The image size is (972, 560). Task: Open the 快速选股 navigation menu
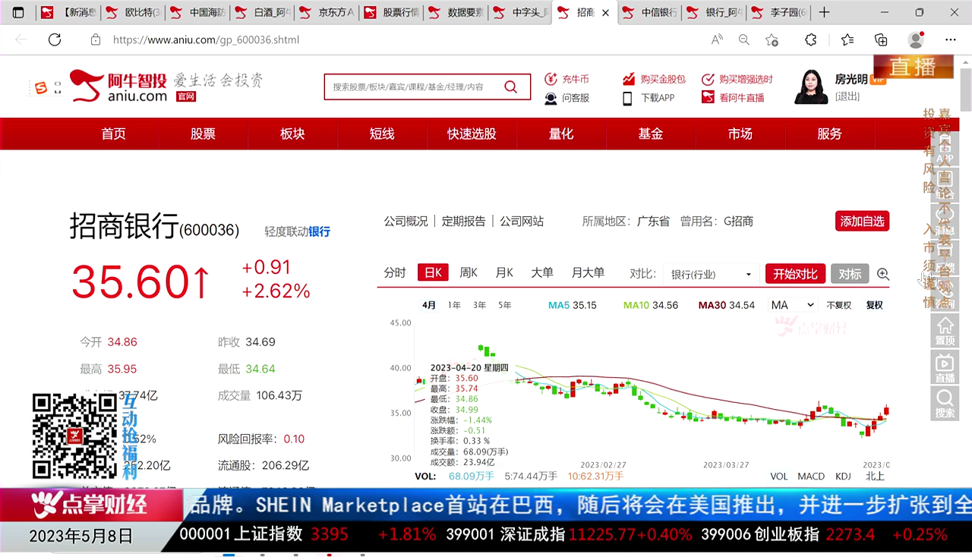472,134
